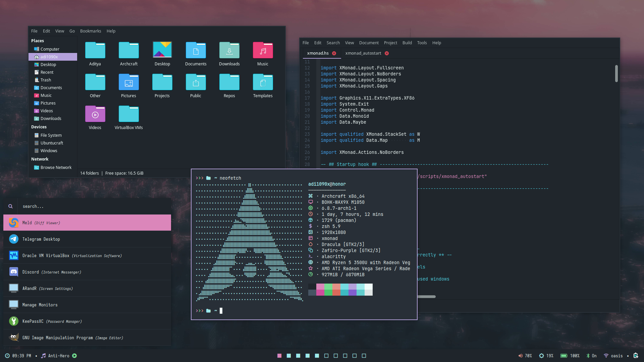The image size is (644, 362).
Task: Open the Downloads folder icon
Action: (229, 51)
